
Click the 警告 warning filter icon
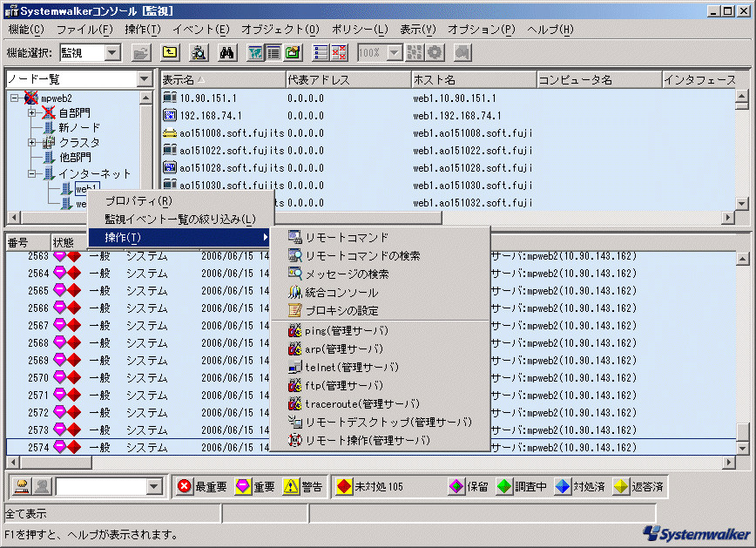point(291,487)
